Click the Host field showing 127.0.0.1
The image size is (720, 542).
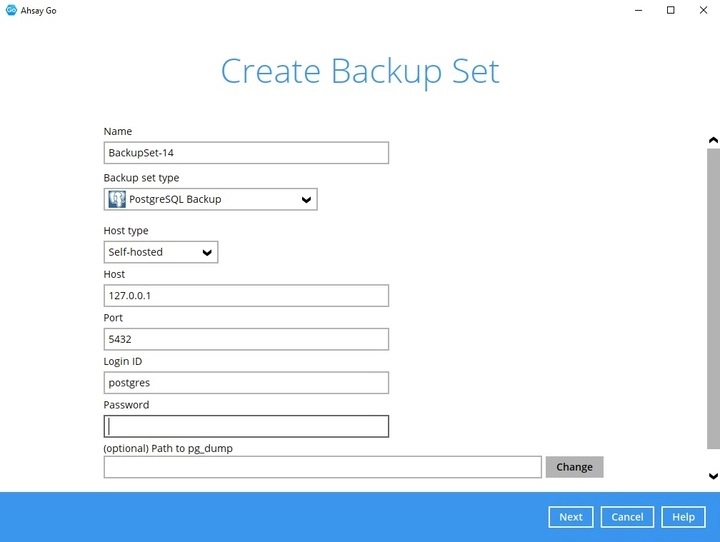[246, 296]
